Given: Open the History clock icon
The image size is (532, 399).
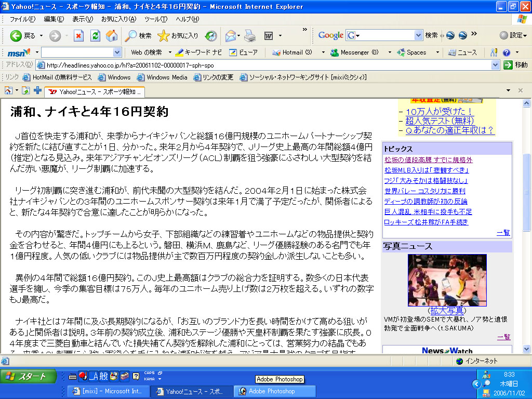Looking at the screenshot, I should point(211,36).
